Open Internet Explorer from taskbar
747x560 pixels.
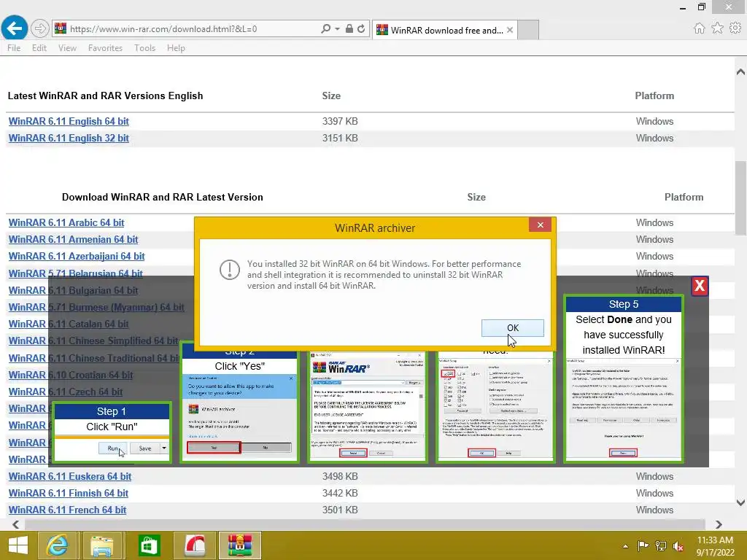point(57,545)
